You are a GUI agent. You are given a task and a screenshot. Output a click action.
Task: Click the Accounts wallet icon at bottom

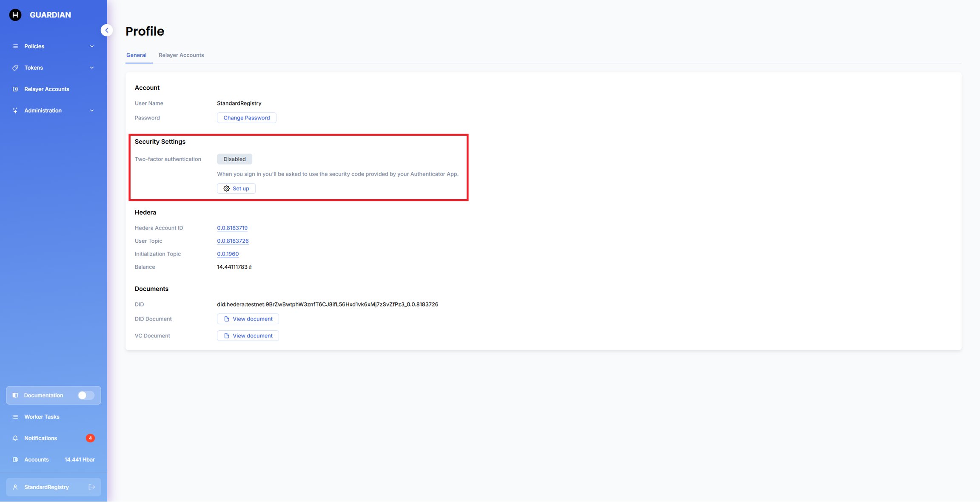pos(15,460)
